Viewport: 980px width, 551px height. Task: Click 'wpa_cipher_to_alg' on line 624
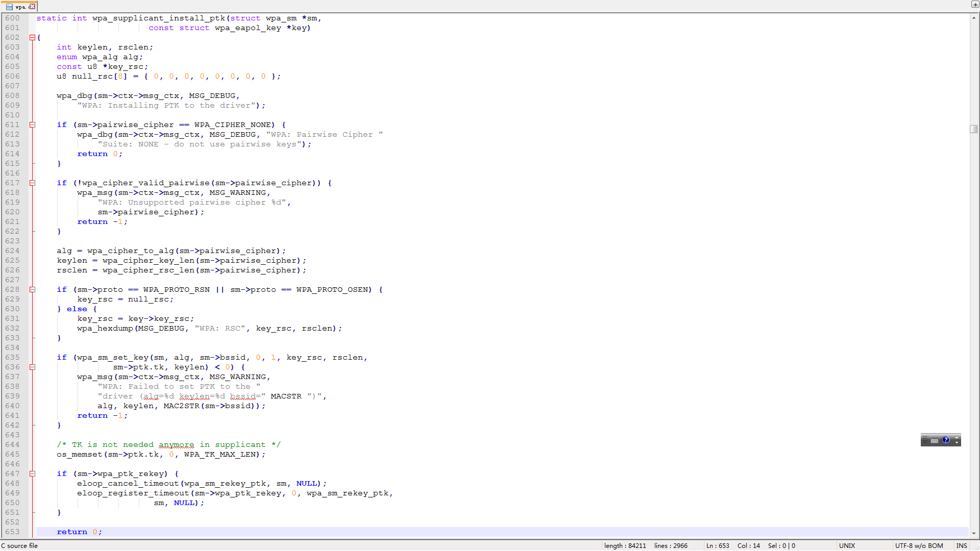click(x=130, y=251)
